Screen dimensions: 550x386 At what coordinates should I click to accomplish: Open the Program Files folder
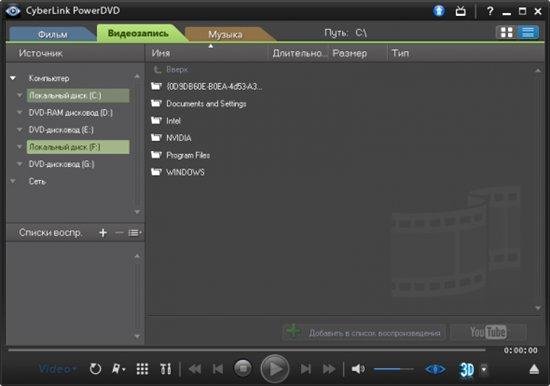point(188,155)
